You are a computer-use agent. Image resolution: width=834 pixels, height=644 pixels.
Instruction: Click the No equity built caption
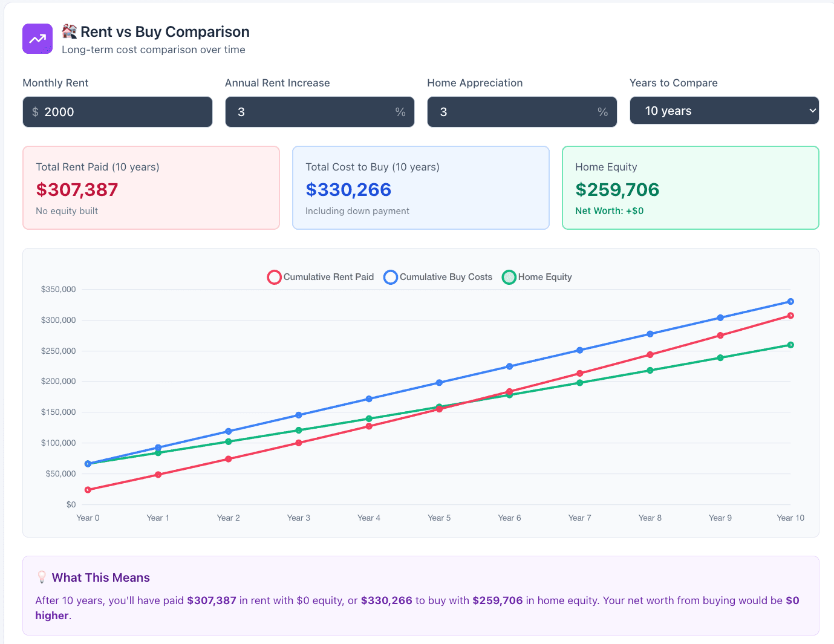pyautogui.click(x=67, y=211)
